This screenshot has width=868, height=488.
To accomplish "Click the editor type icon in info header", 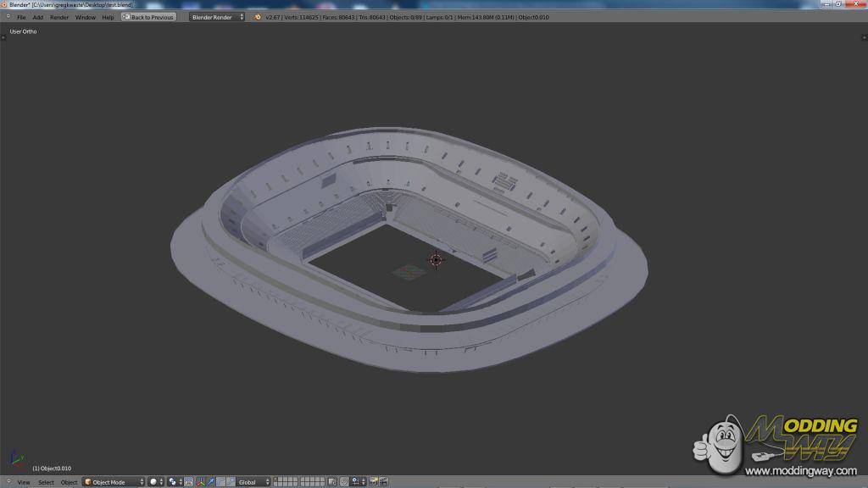I will click(8, 17).
